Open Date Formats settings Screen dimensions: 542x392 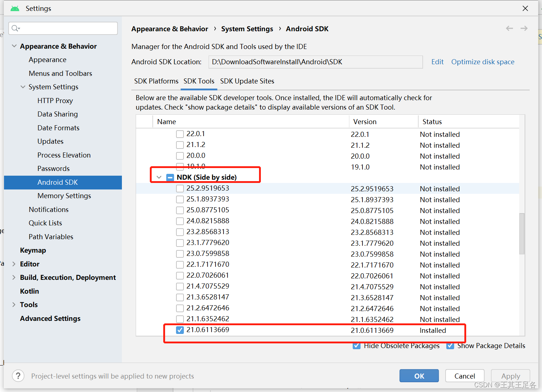[x=58, y=128]
